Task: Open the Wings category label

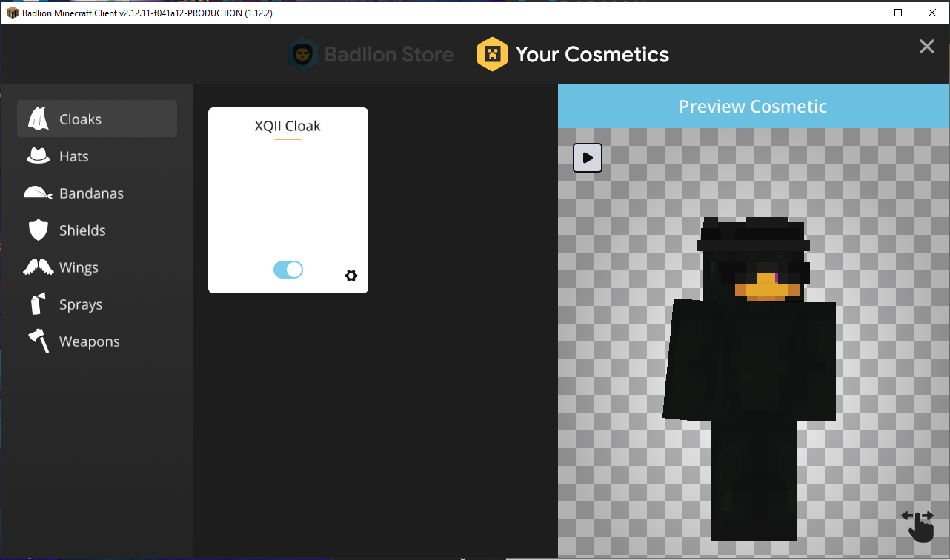Action: (79, 267)
